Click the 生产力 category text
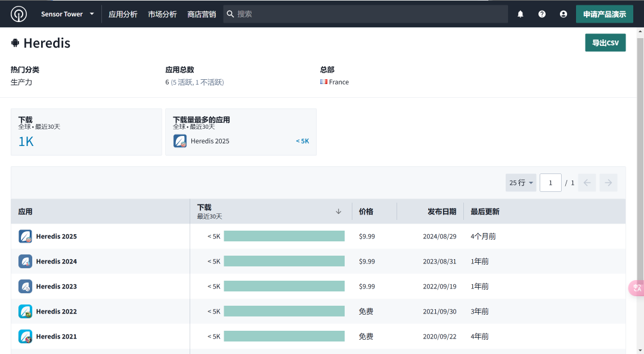Image resolution: width=644 pixels, height=354 pixels. [21, 82]
